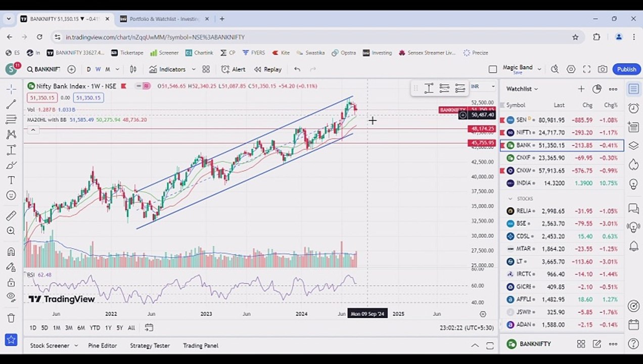The image size is (643, 364).
Task: Switch to the W weekly interval
Action: click(x=98, y=69)
